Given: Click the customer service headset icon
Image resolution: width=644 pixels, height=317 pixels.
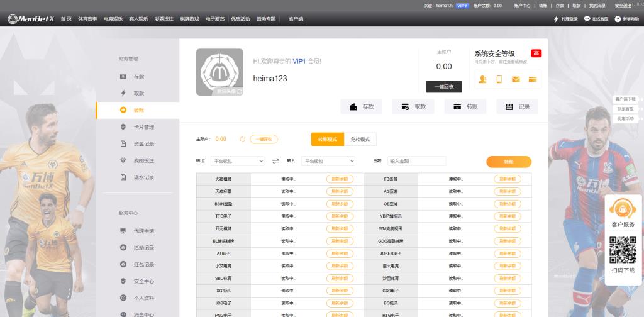Looking at the screenshot, I should coord(623,208).
